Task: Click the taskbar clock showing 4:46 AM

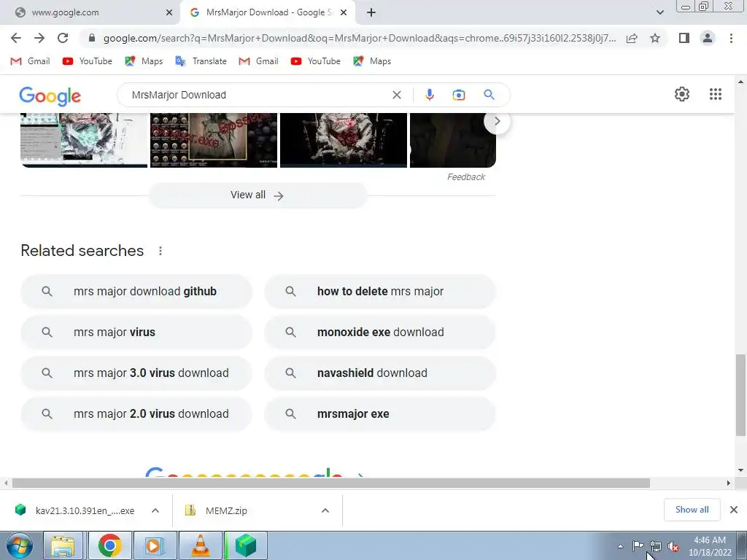Action: tap(709, 546)
